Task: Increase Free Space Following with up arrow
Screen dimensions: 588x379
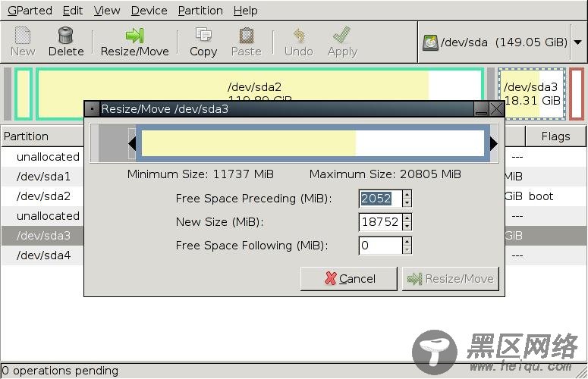Action: click(407, 242)
